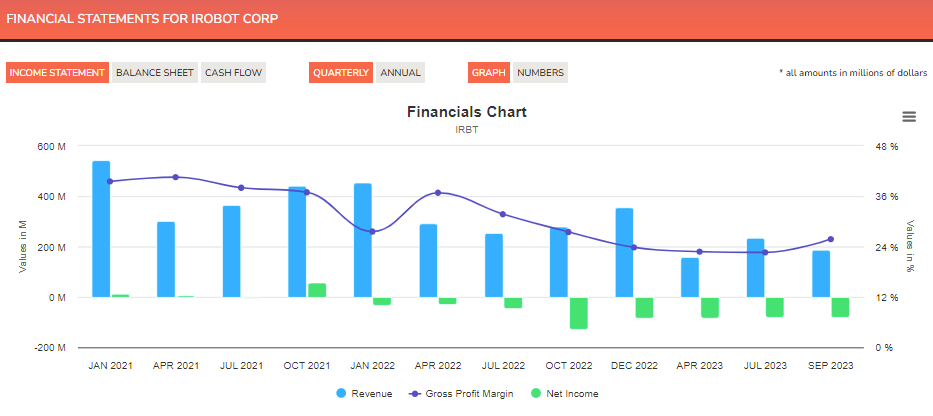Click the OCT 2022 net income bar
This screenshot has height=416, width=933.
click(x=579, y=312)
